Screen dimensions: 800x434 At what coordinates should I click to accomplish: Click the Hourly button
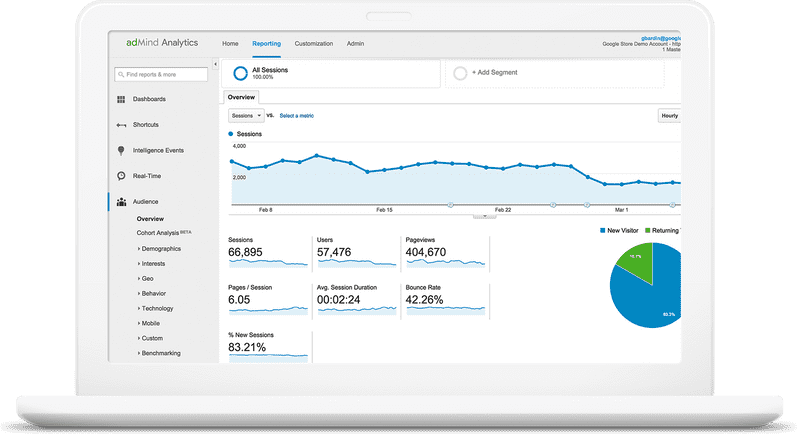(669, 116)
